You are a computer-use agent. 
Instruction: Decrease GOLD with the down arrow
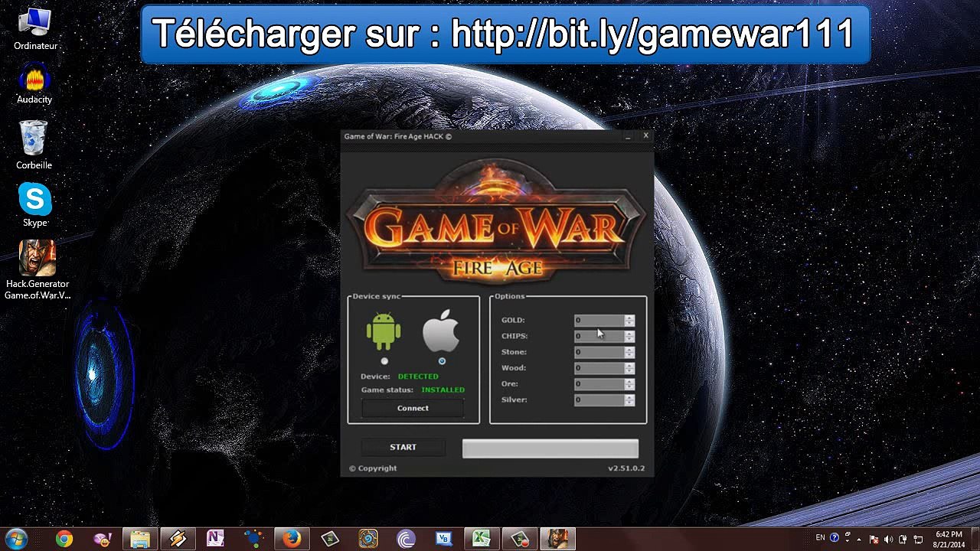pos(629,323)
